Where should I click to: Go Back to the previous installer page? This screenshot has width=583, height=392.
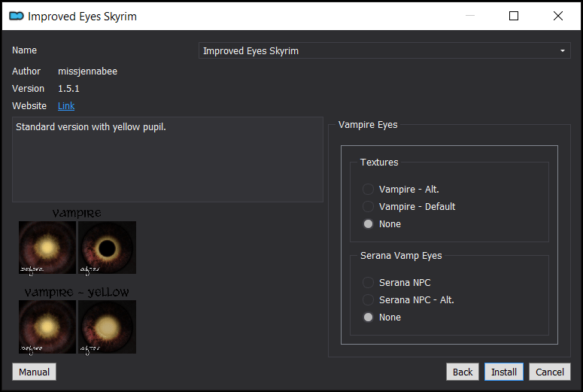point(463,372)
